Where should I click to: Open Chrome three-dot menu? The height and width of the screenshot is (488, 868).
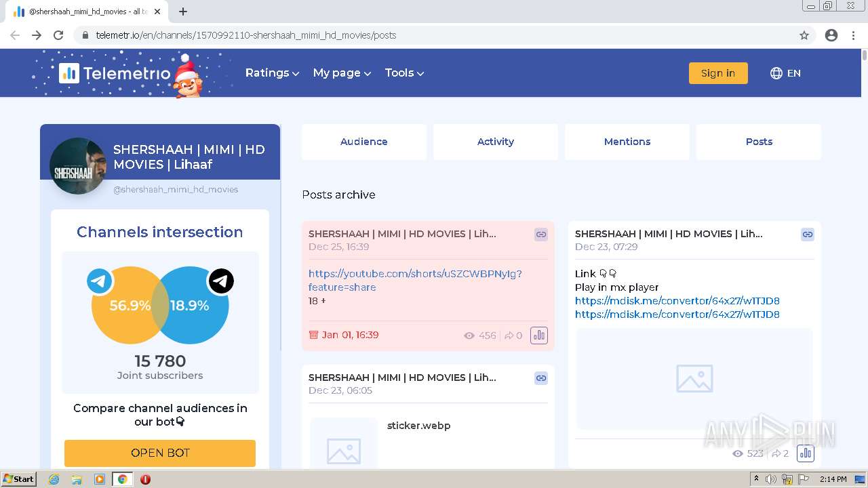coord(853,35)
